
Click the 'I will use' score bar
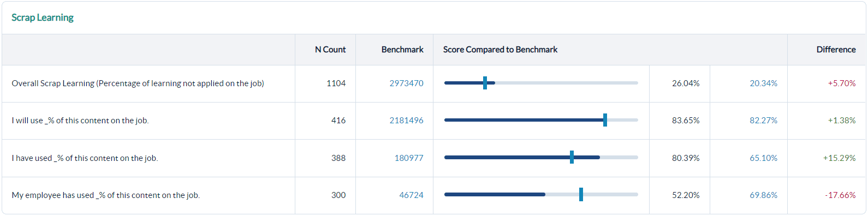(541, 120)
